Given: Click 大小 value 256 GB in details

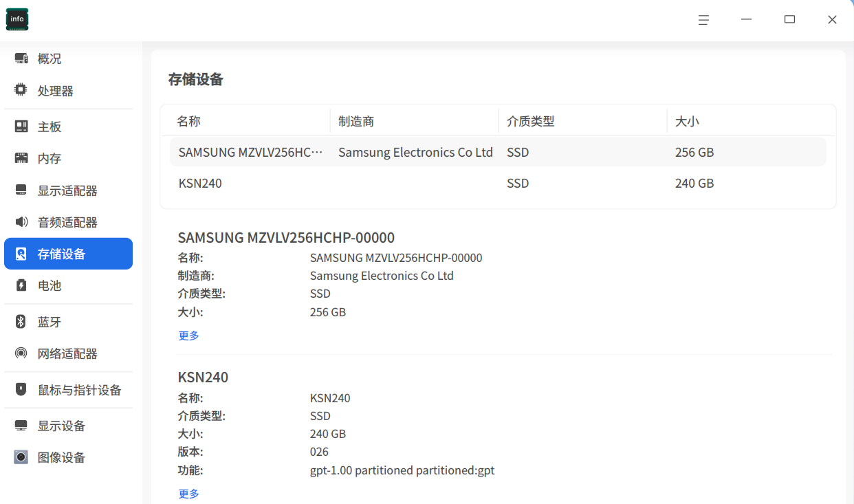Looking at the screenshot, I should tap(328, 312).
